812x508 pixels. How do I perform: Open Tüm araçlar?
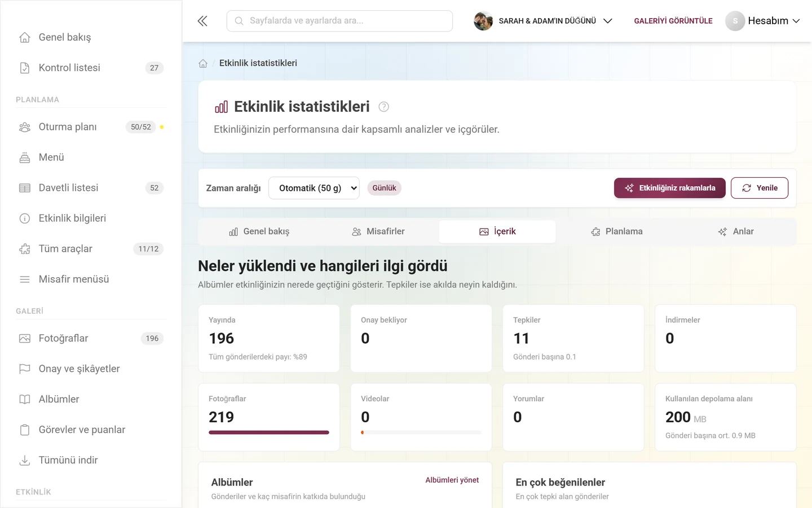point(91,249)
